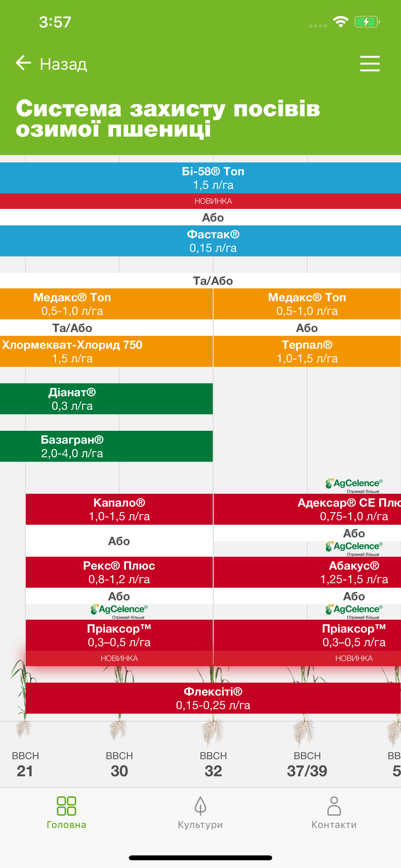Select the BBCH 21 growth stage
401x868 pixels.
pyautogui.click(x=25, y=765)
